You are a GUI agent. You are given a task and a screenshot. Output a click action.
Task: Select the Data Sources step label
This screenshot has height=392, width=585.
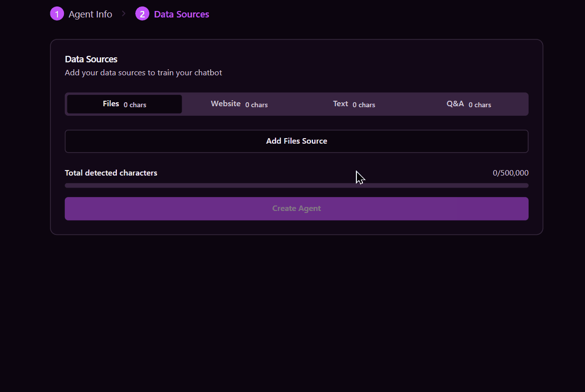click(x=181, y=14)
